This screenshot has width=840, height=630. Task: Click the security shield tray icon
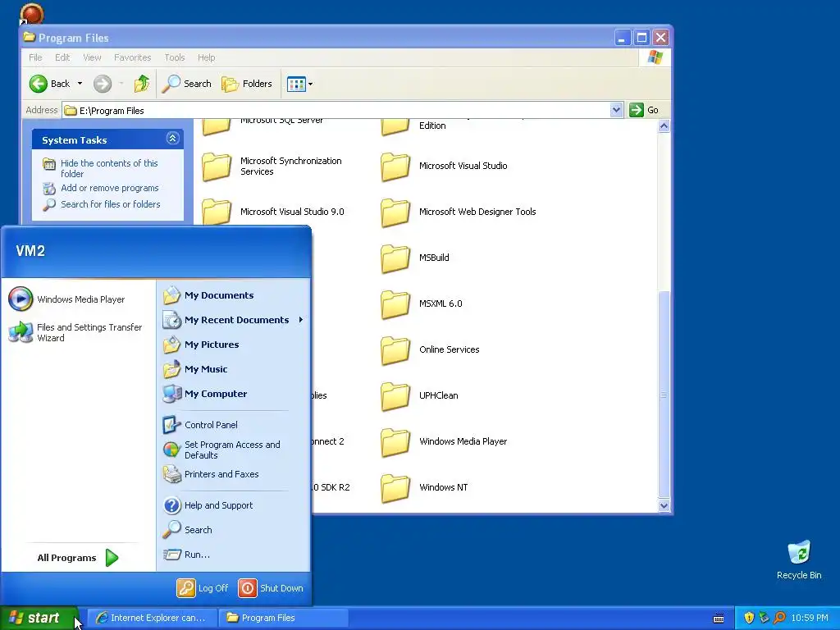(x=749, y=619)
